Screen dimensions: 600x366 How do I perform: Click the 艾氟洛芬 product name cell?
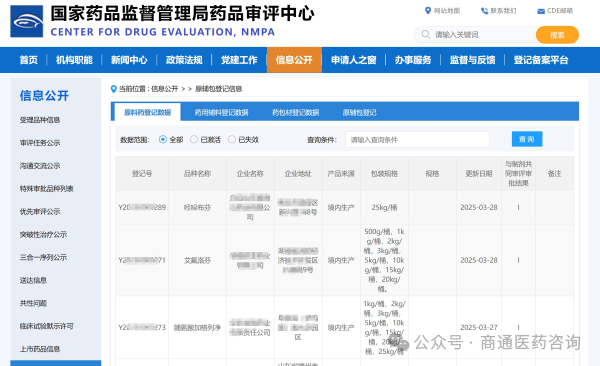[x=197, y=260]
